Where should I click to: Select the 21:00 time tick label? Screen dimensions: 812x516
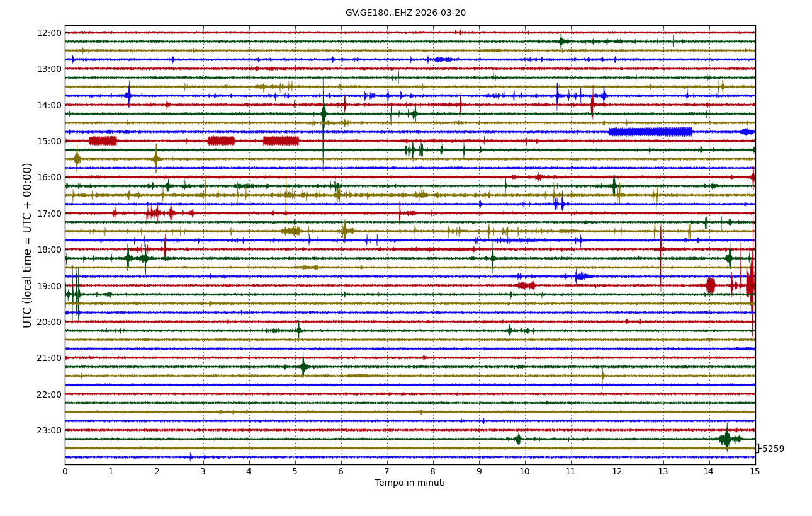pos(50,358)
